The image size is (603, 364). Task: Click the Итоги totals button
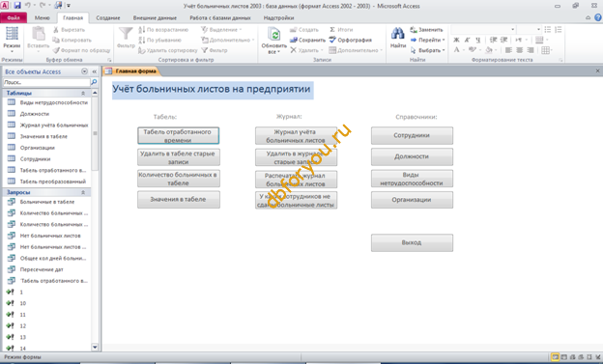tap(341, 30)
